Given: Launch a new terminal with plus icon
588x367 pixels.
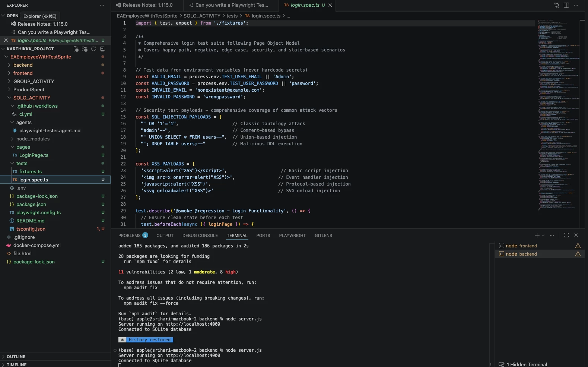Looking at the screenshot, I should click(537, 235).
